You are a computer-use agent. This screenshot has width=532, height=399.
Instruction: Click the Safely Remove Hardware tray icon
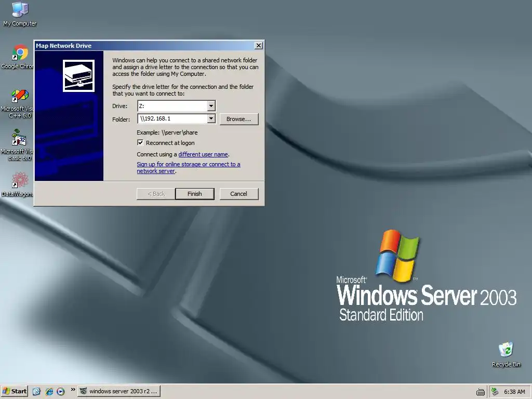[495, 392]
